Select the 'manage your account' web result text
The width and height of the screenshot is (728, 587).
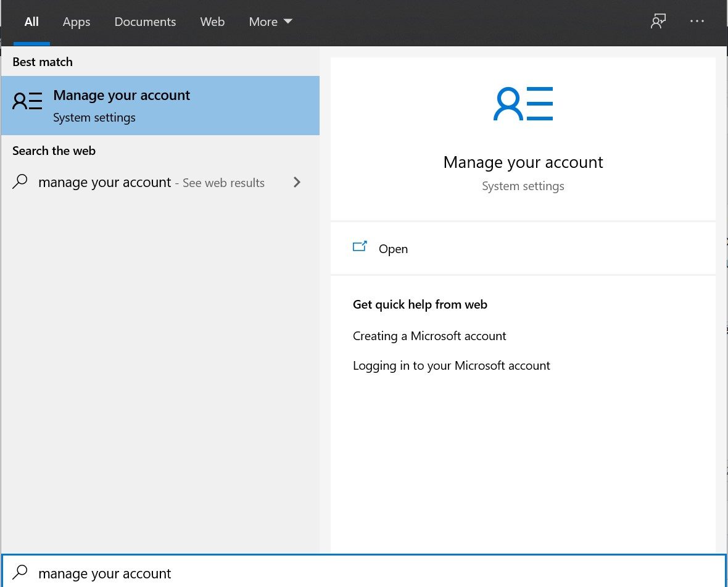click(105, 183)
